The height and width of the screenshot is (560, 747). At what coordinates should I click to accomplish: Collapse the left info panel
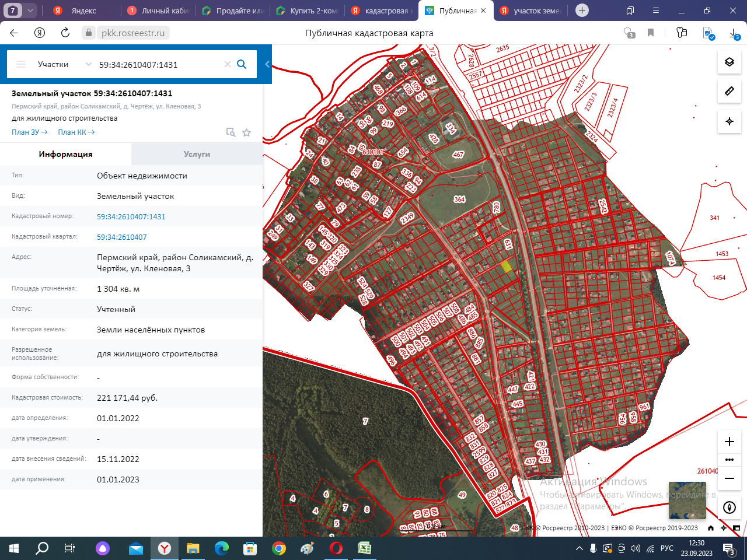[267, 64]
